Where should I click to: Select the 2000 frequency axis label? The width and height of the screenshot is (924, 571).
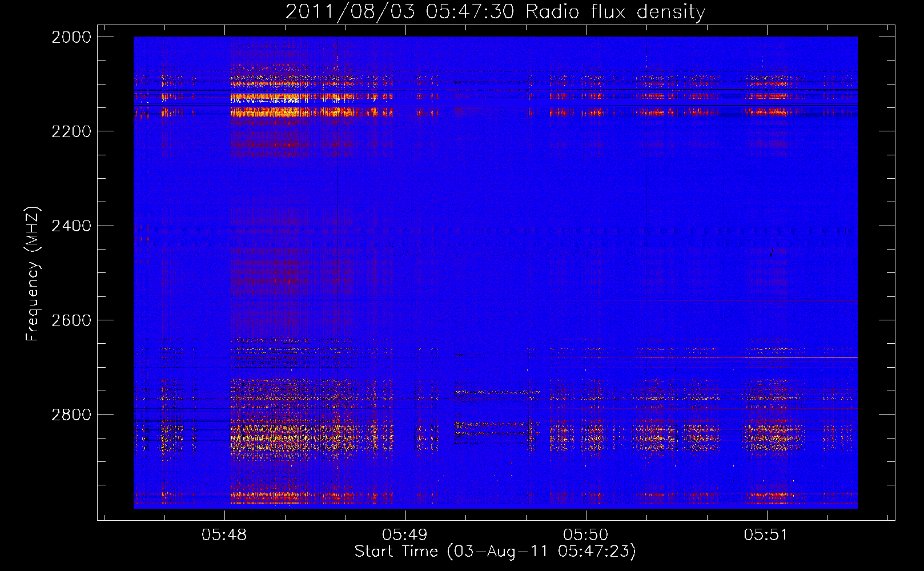[x=71, y=37]
